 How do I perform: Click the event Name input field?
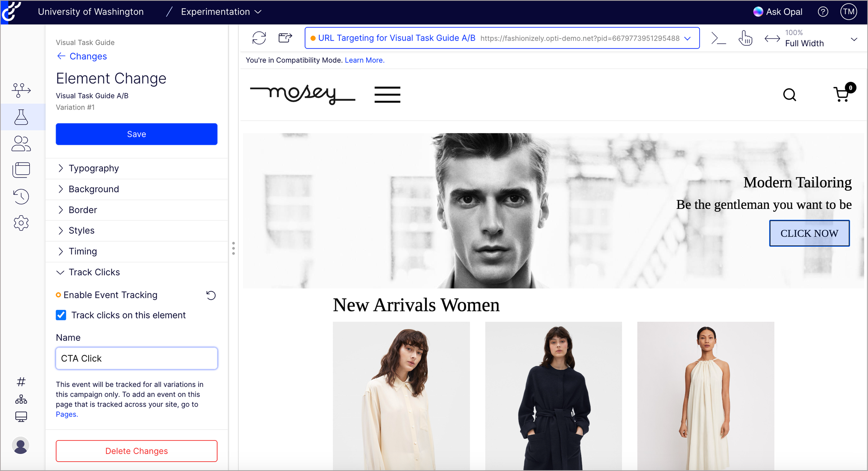(136, 358)
